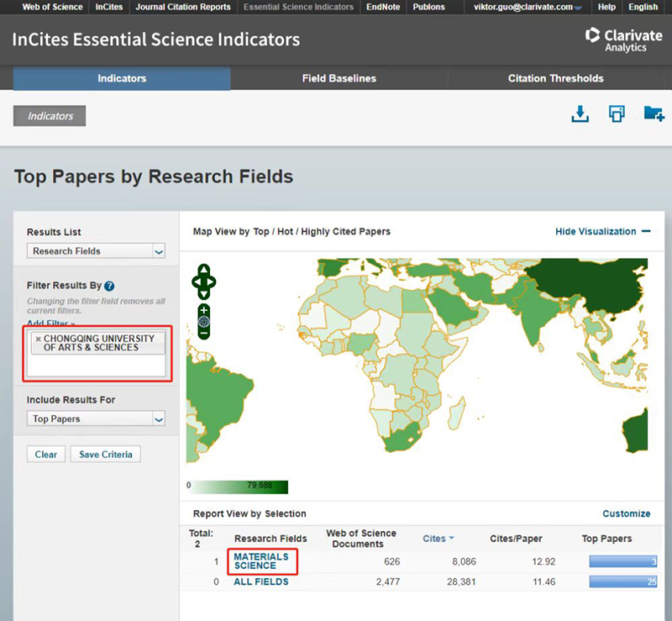Switch to the Field Baselines tab
The width and height of the screenshot is (672, 621).
[x=339, y=78]
